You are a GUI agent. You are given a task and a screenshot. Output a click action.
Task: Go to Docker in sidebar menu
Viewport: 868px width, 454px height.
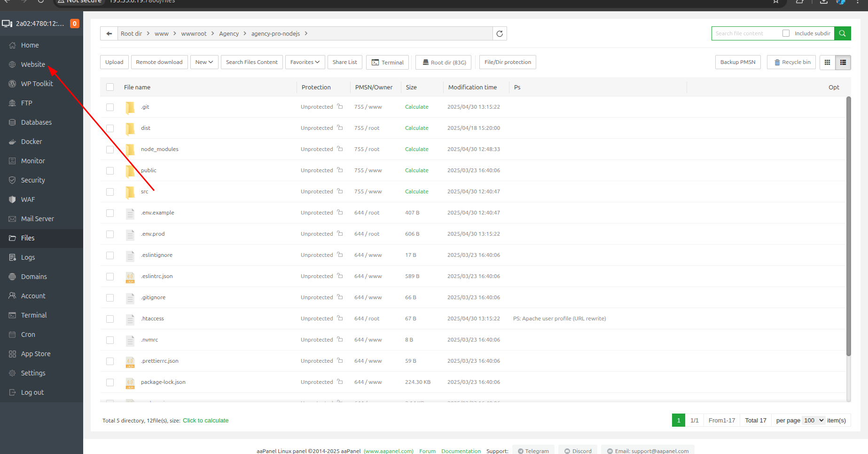[x=31, y=142]
